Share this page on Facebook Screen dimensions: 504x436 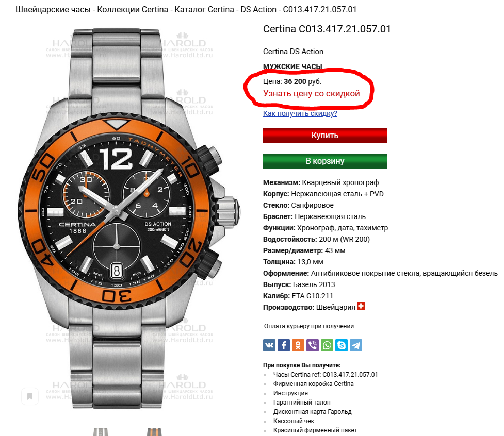[284, 345]
